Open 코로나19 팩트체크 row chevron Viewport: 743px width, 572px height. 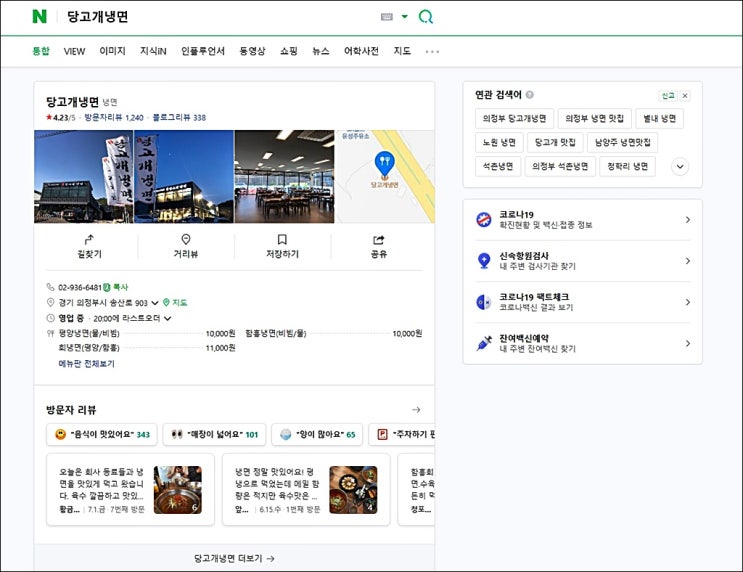tap(688, 302)
